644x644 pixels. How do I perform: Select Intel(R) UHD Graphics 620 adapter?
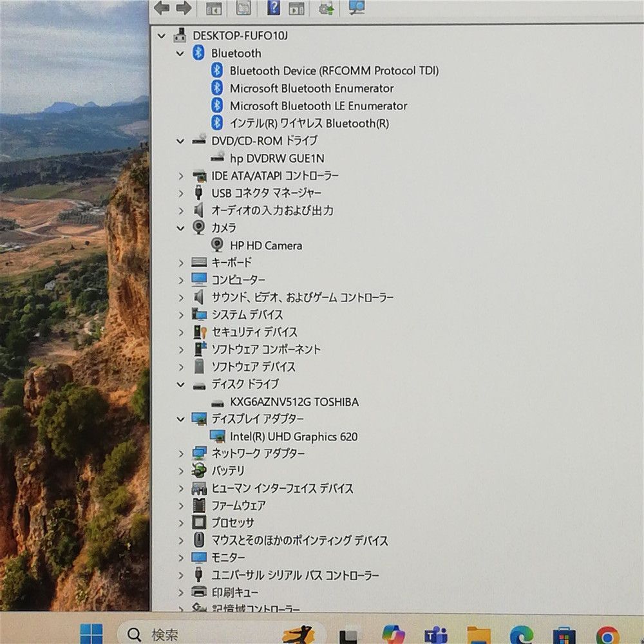pos(293,437)
